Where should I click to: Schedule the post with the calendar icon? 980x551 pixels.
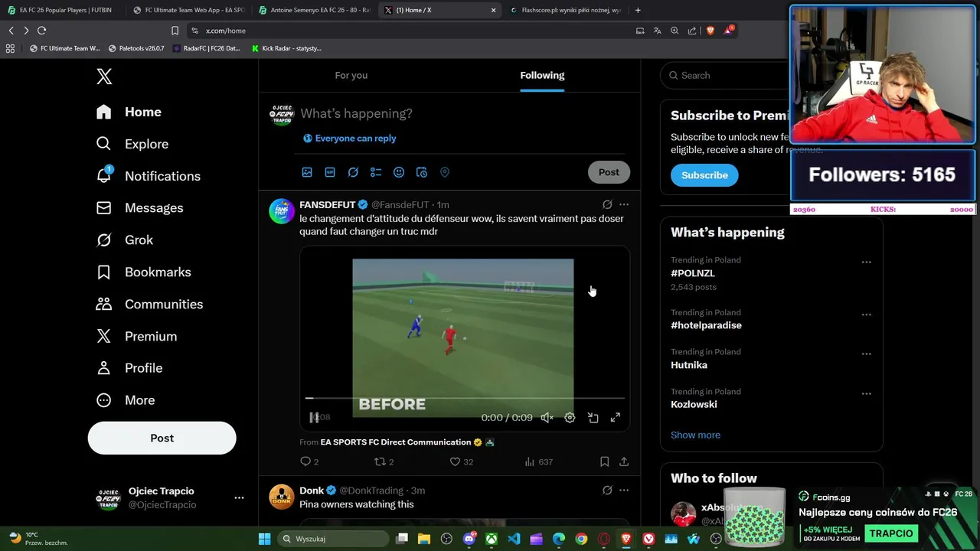pos(422,172)
